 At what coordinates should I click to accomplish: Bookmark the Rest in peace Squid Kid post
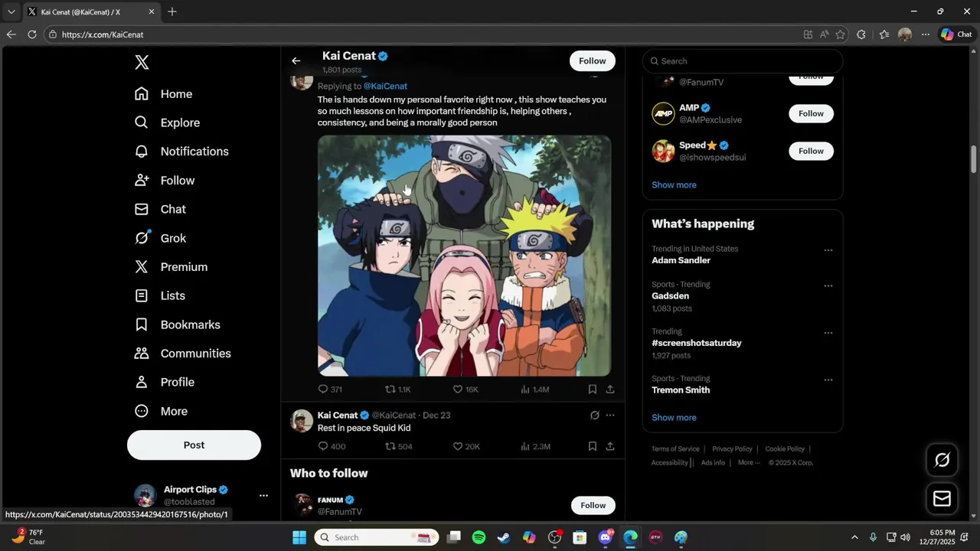592,446
